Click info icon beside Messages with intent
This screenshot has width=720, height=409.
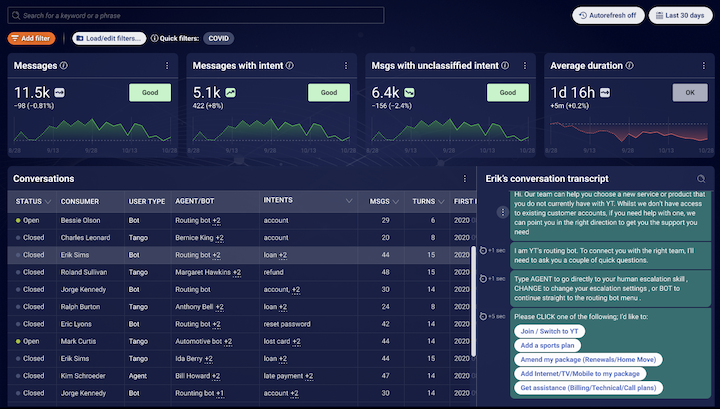pos(290,66)
